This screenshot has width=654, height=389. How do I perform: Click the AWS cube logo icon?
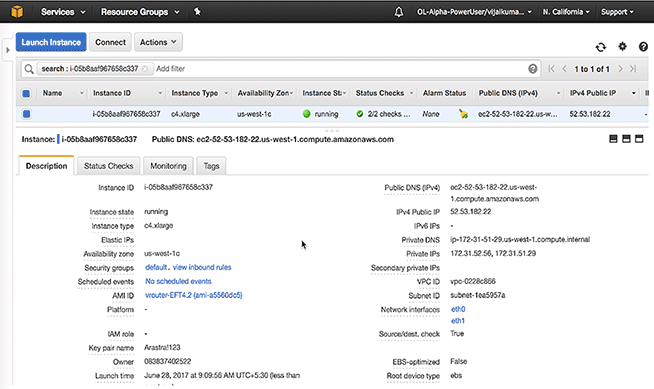tap(17, 11)
